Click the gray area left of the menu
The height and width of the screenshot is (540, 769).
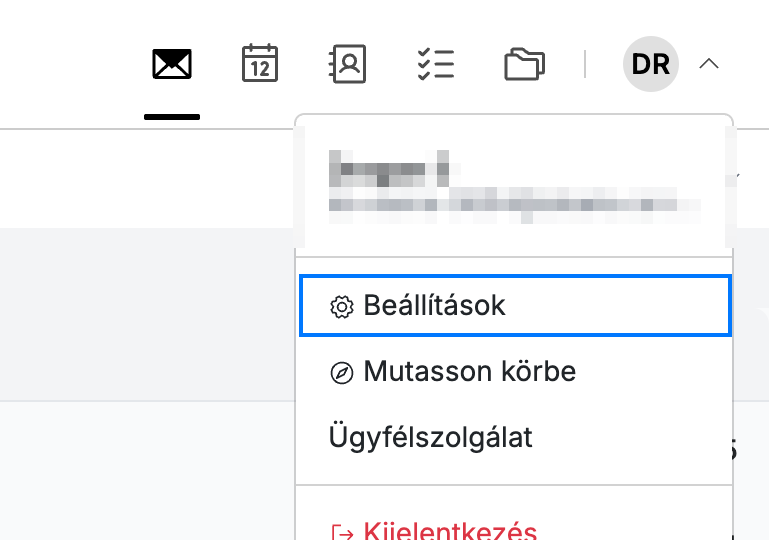tap(147, 314)
